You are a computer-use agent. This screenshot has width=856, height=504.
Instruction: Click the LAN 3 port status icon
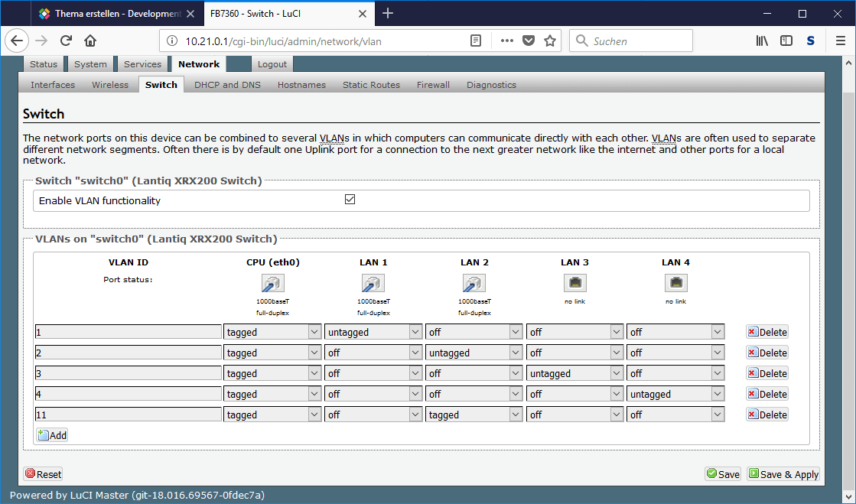(x=574, y=283)
